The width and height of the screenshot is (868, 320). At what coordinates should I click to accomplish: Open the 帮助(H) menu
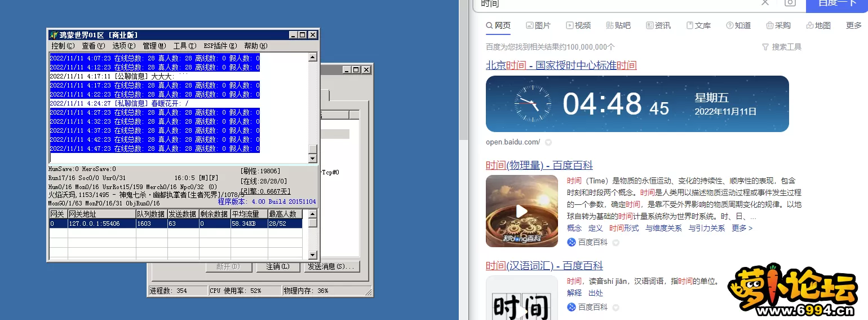click(x=255, y=46)
